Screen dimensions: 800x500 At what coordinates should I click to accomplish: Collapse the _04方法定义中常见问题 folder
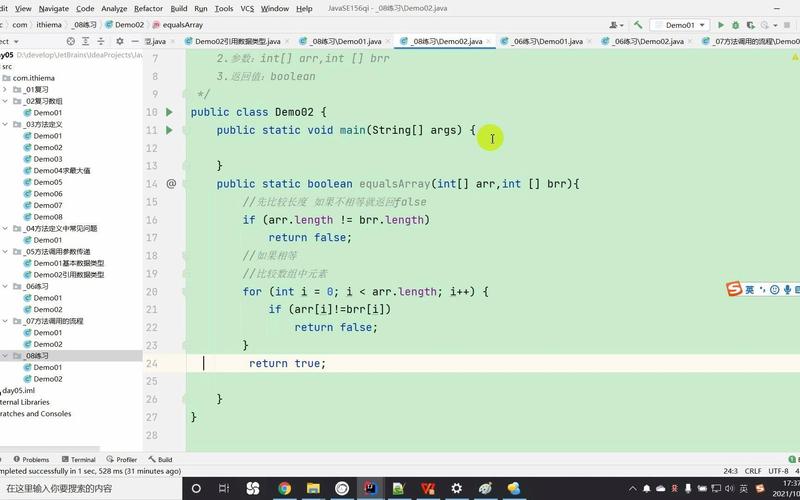(5, 228)
